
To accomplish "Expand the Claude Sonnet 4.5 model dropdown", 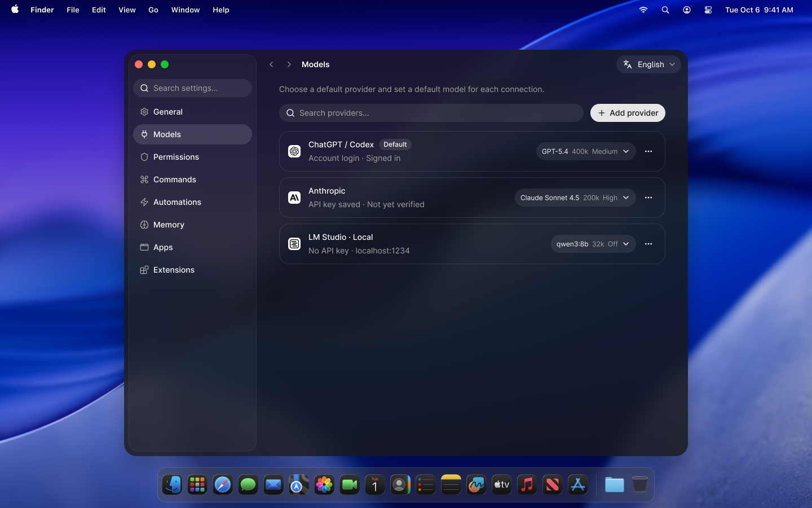I will (x=575, y=198).
